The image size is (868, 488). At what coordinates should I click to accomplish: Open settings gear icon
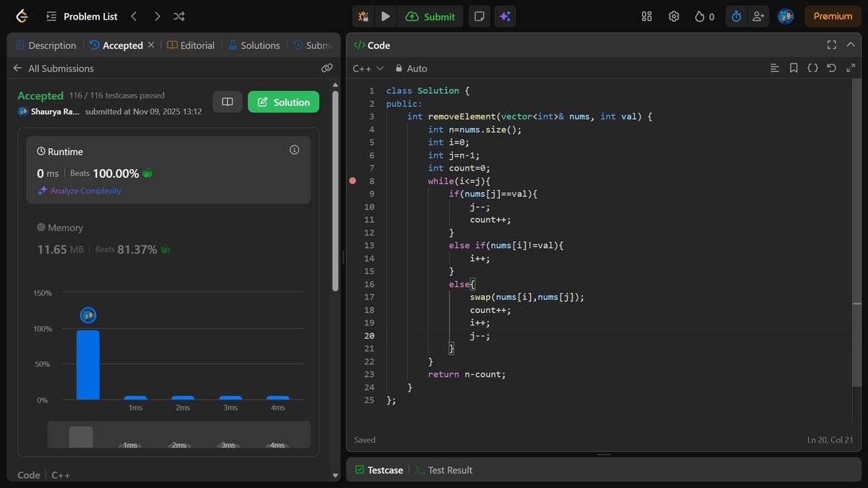[673, 16]
